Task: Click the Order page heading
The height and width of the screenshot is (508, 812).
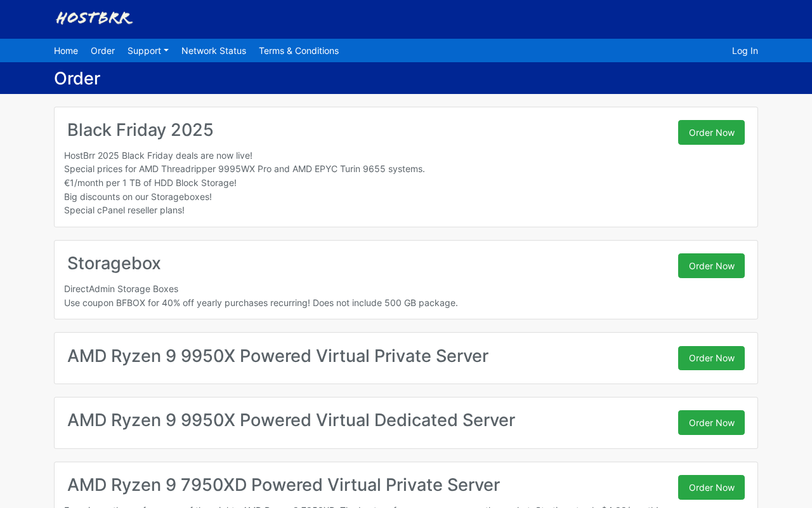Action: (77, 78)
